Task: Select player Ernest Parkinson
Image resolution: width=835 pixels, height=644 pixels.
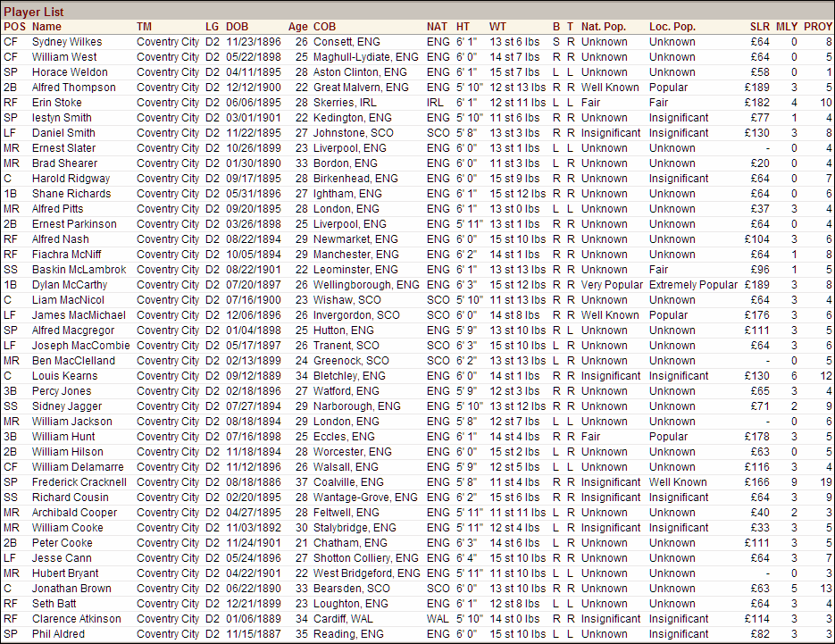Action: 74,224
